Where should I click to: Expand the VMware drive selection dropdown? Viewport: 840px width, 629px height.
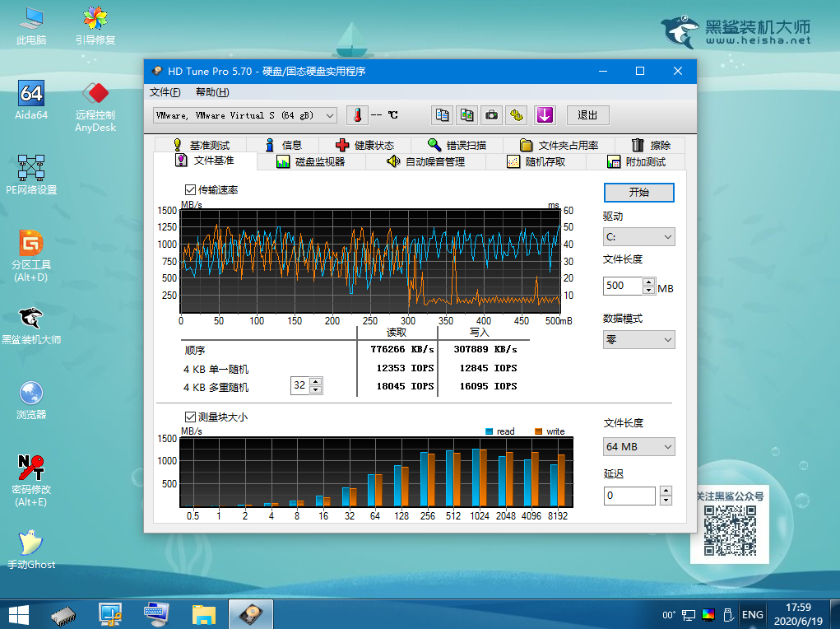click(330, 115)
